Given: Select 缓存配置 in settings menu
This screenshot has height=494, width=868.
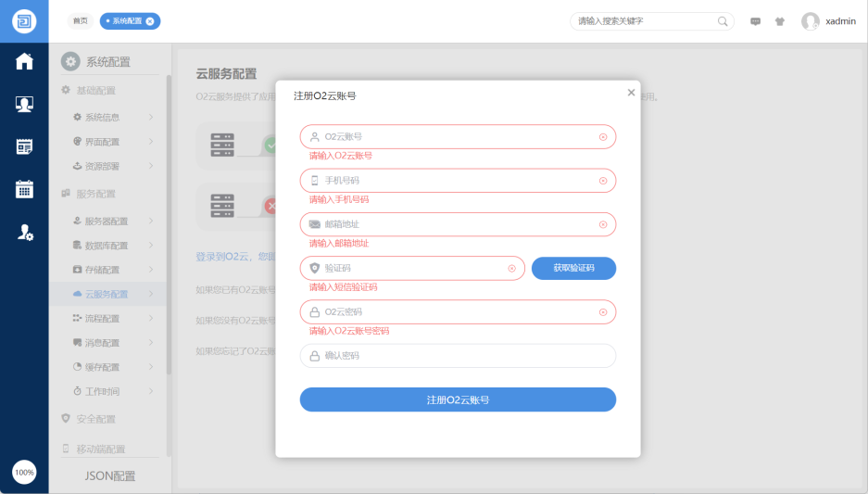Looking at the screenshot, I should point(107,367).
